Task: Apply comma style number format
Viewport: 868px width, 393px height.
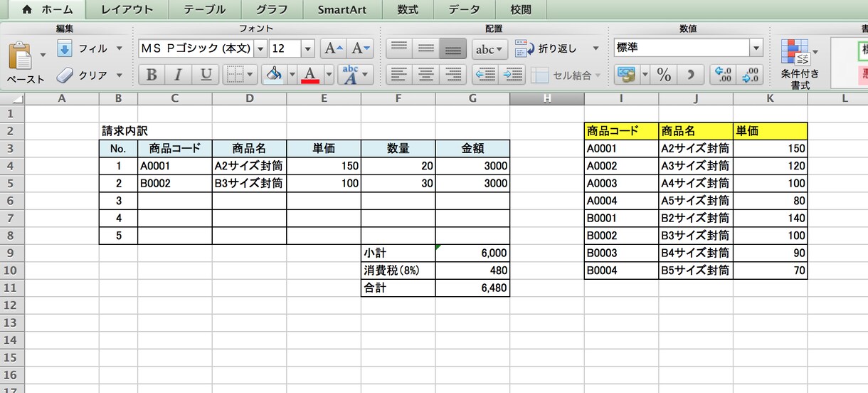Action: tap(689, 74)
